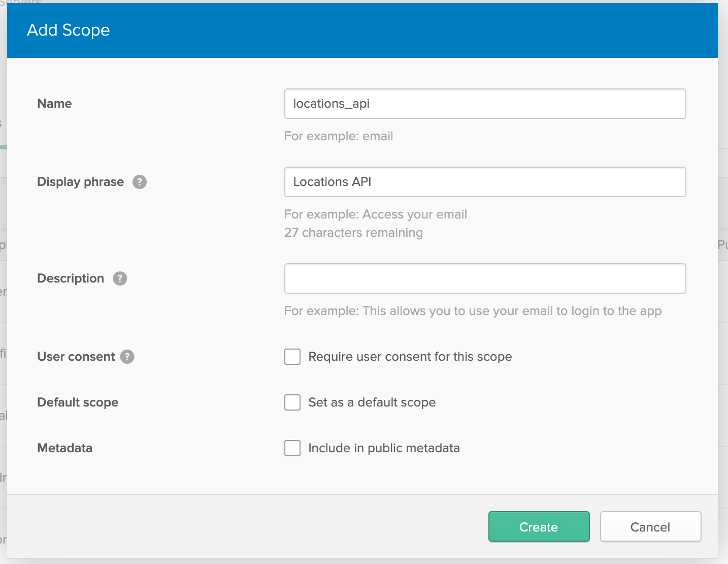Focus the empty Description field
This screenshot has height=564, width=728.
tap(485, 278)
